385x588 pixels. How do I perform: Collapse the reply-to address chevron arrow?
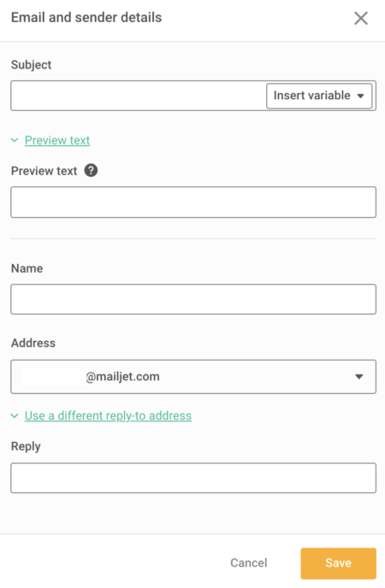15,415
